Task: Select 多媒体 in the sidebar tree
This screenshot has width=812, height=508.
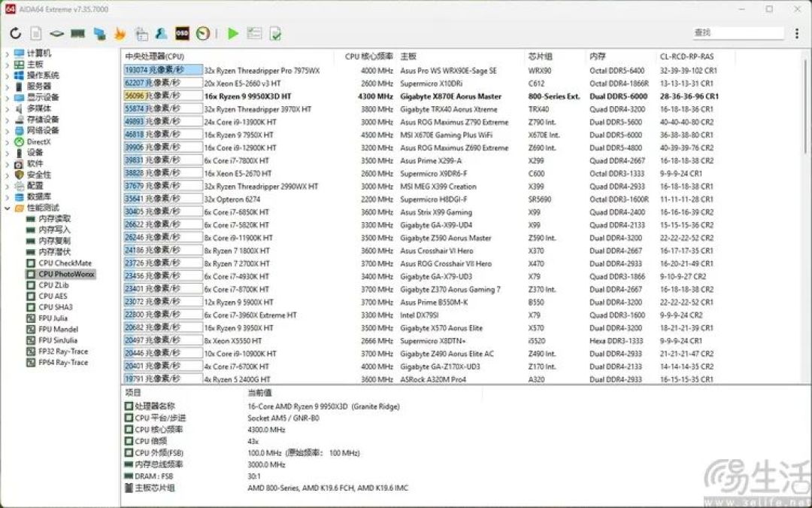Action: [x=39, y=108]
